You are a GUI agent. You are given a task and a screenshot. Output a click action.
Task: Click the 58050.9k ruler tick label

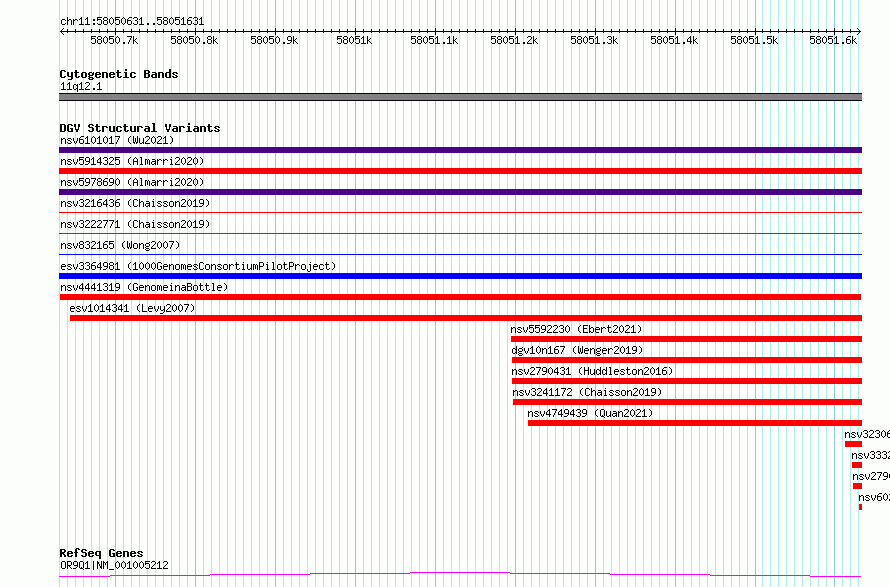274,40
